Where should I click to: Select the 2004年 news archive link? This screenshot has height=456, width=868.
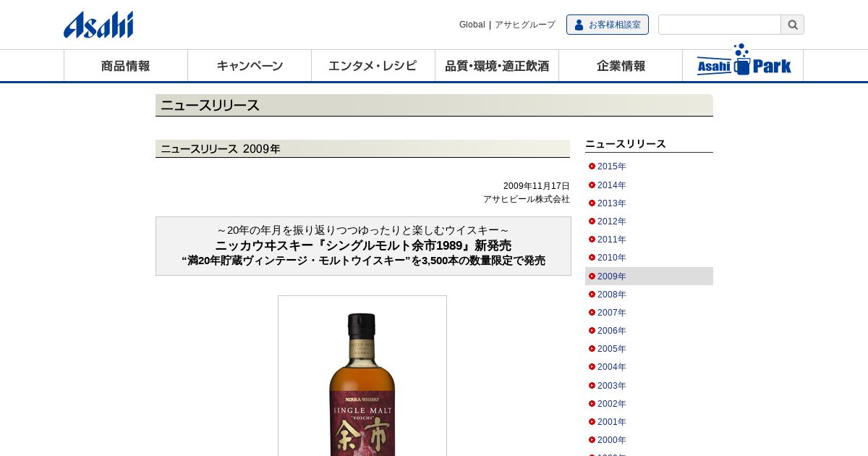pyautogui.click(x=612, y=367)
